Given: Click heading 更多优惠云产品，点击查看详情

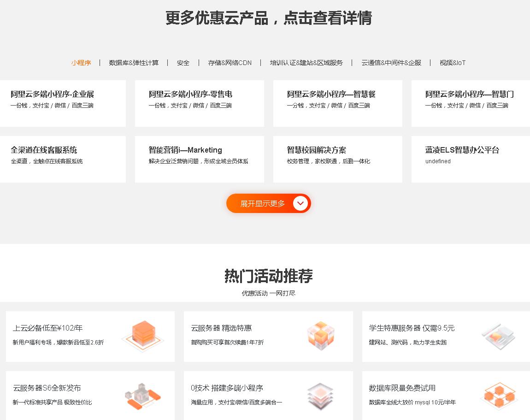Looking at the screenshot, I should 269,18.
